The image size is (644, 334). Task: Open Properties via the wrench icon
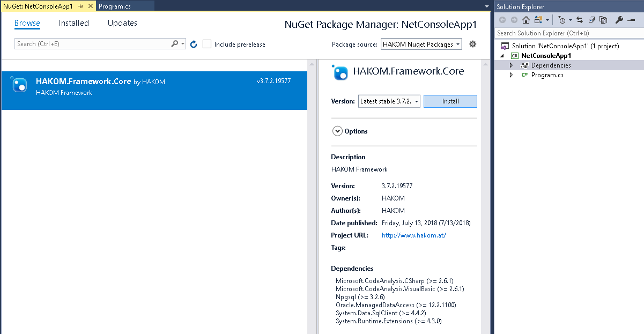pyautogui.click(x=619, y=20)
